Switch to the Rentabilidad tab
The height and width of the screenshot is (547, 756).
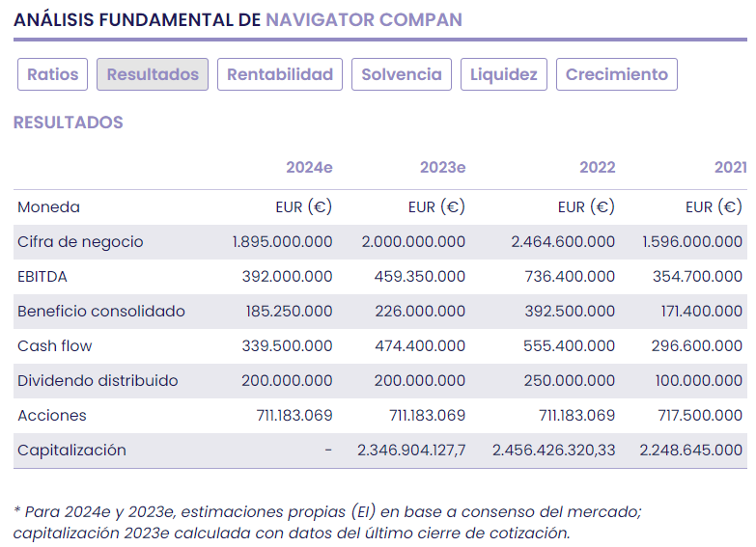point(280,74)
